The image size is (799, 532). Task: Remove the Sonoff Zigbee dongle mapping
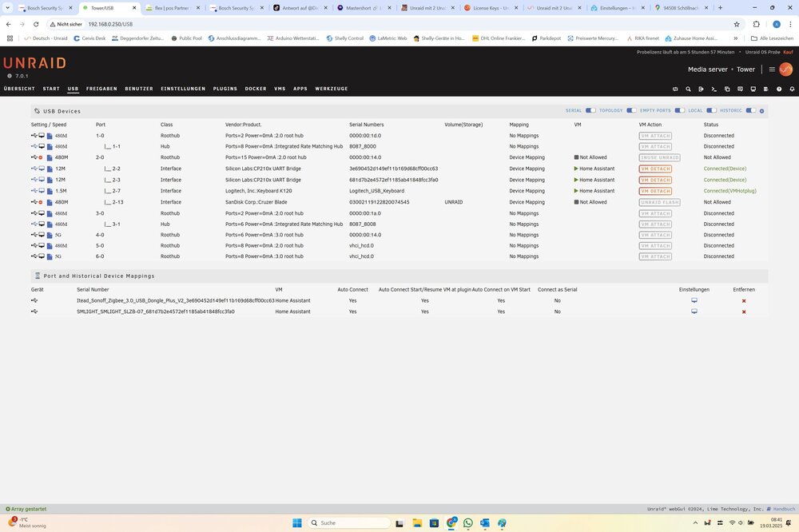click(x=744, y=300)
